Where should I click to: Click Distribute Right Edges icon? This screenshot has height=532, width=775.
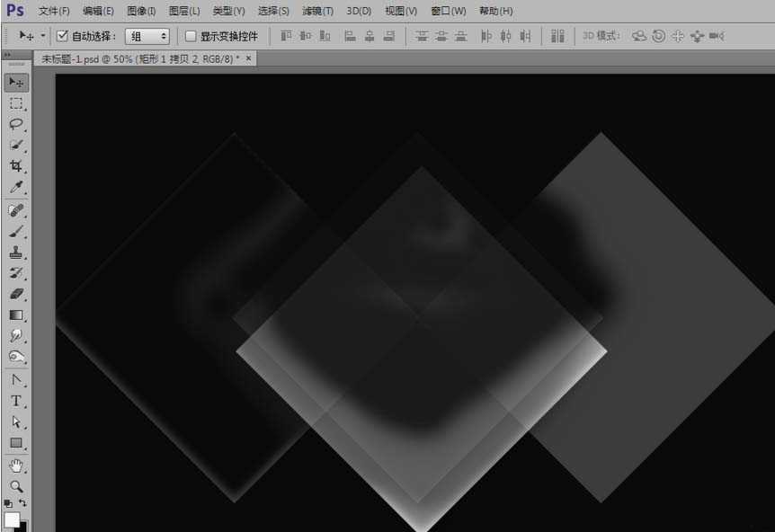pyautogui.click(x=525, y=36)
